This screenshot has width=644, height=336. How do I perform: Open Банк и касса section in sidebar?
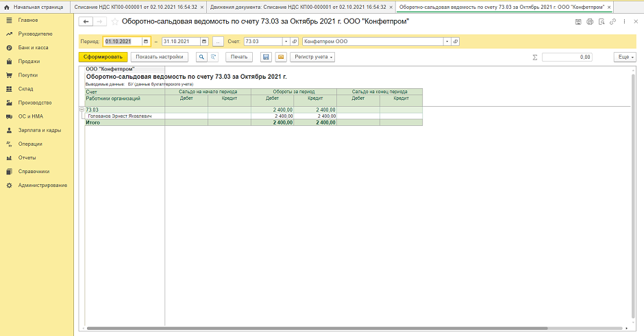click(33, 48)
